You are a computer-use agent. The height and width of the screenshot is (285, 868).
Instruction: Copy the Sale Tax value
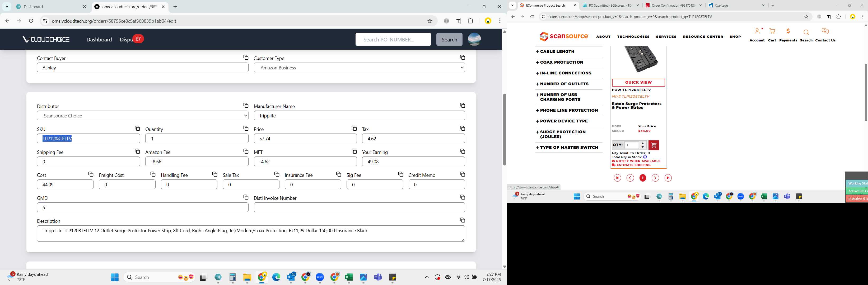coord(277,174)
